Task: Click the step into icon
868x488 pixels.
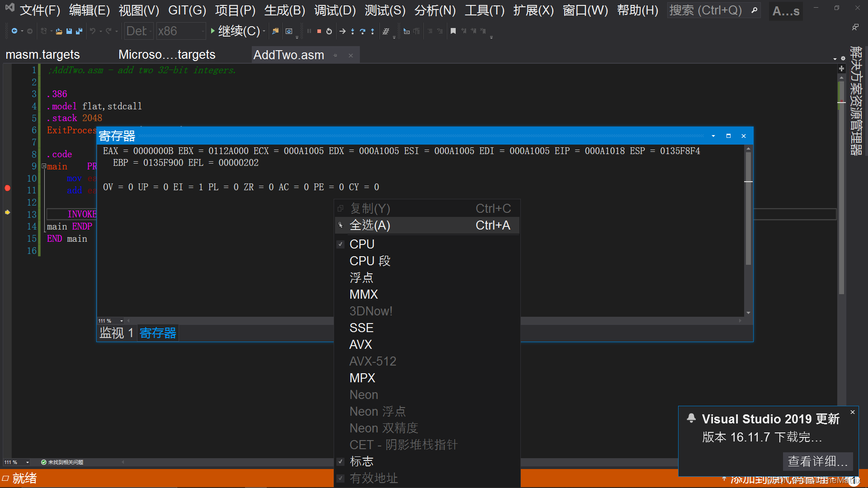Action: click(353, 31)
